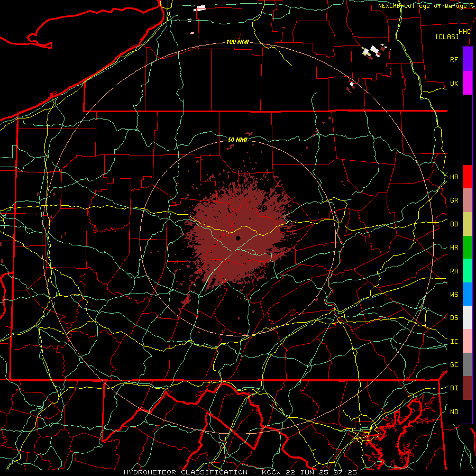Click the IC legend label
Viewport: 476px width, 476px height.
[454, 342]
